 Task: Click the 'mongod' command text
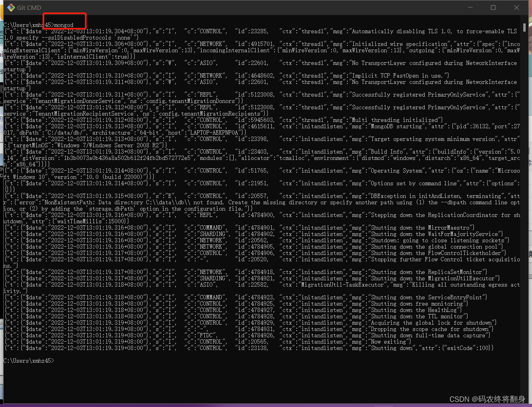[64, 25]
